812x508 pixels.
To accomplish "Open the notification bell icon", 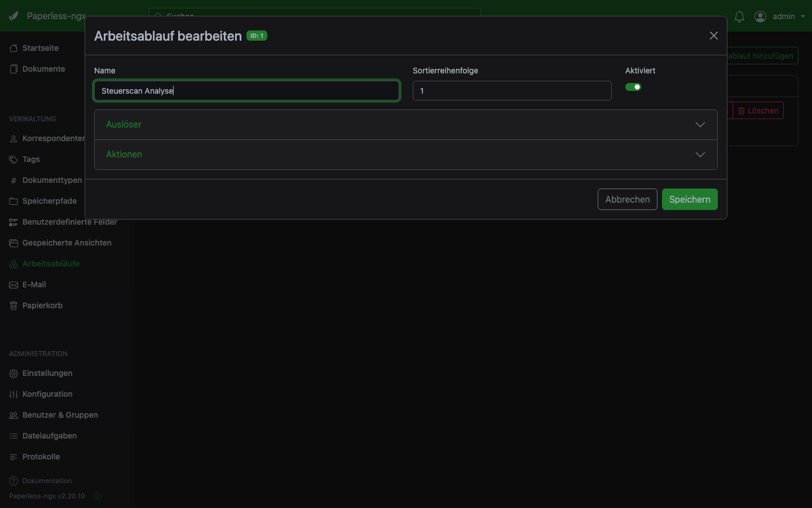I will pyautogui.click(x=739, y=16).
